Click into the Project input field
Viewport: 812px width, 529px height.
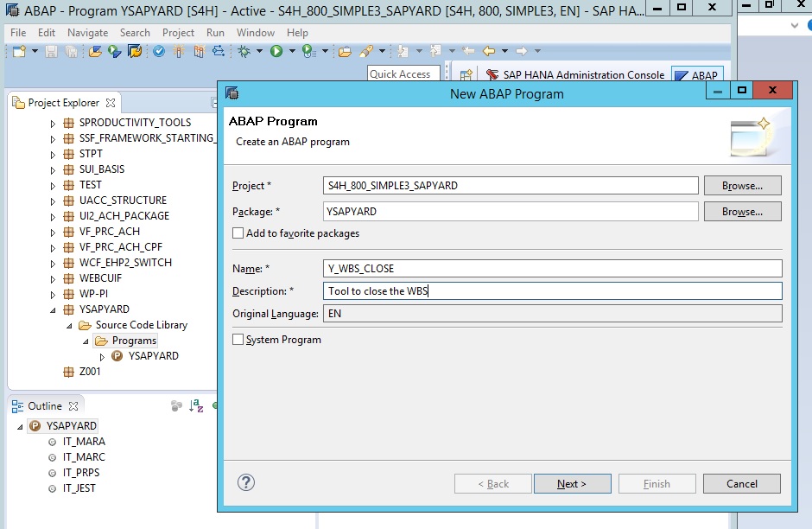[x=511, y=186]
